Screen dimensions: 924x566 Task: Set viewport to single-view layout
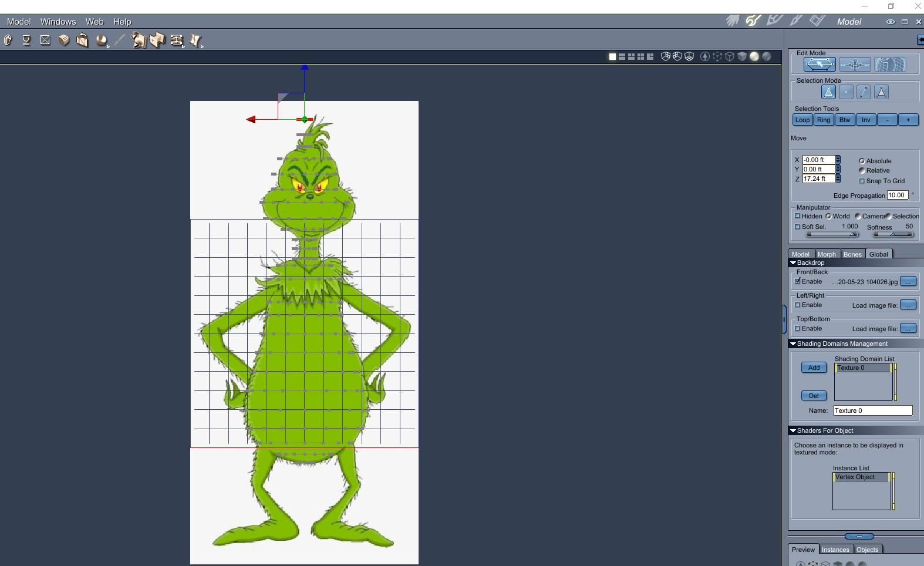(612, 56)
